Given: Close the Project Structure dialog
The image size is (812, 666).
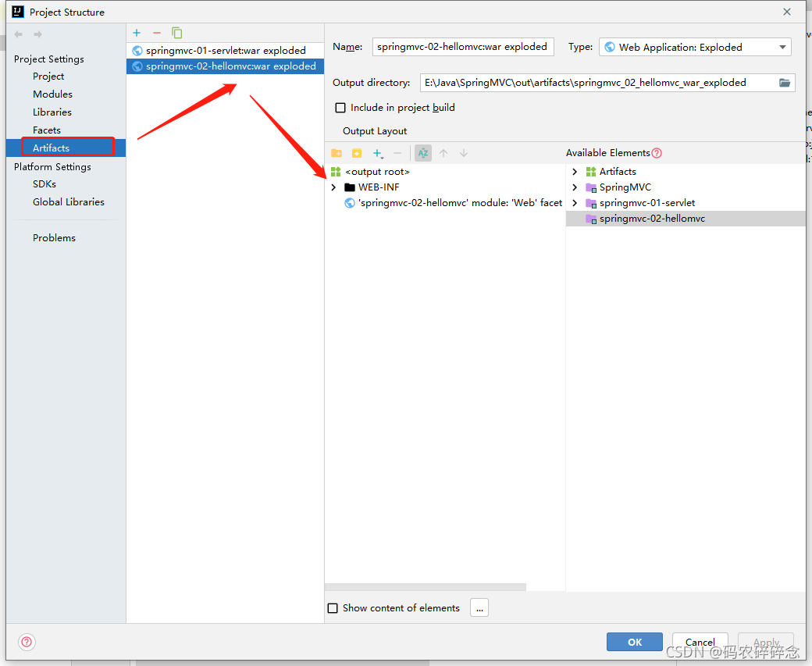Looking at the screenshot, I should 787,12.
